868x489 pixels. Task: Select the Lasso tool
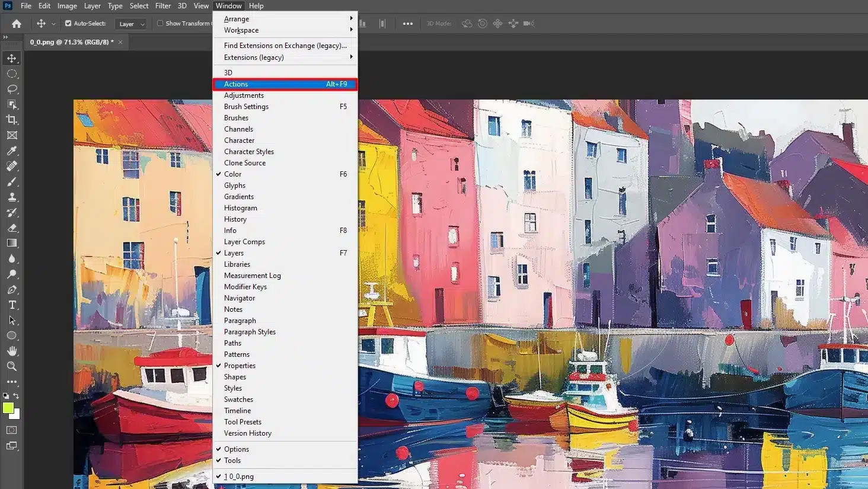12,89
